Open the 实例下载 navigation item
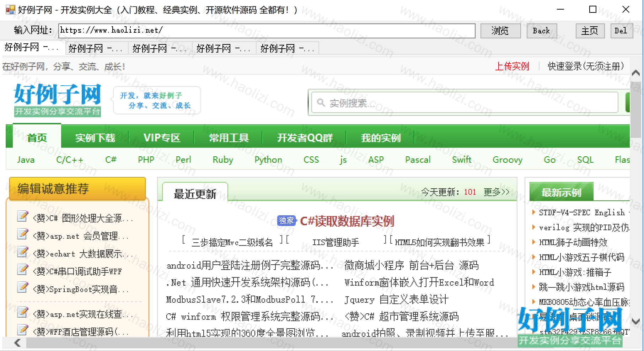Viewport: 644px width, 351px height. [95, 137]
